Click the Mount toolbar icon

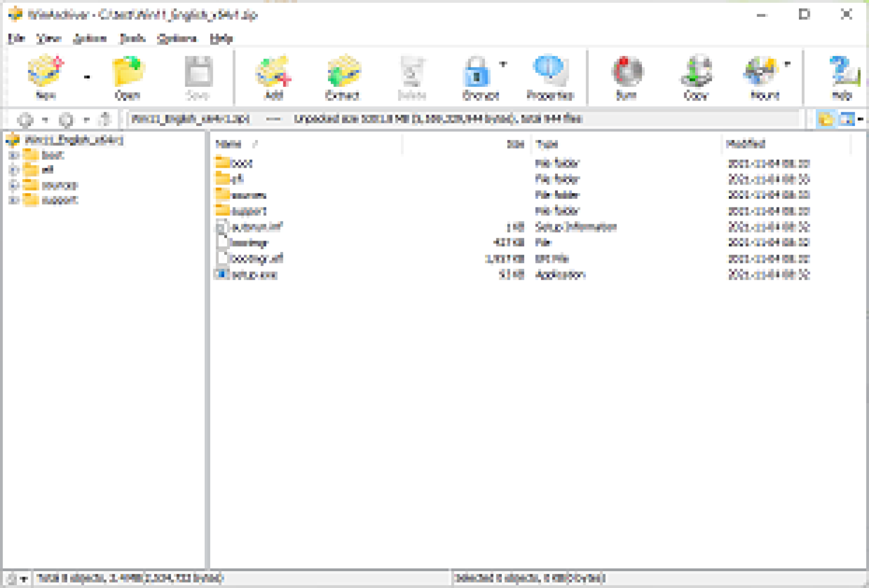[762, 72]
